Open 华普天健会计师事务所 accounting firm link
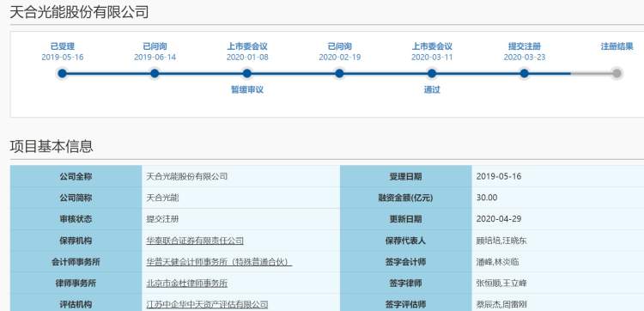The width and height of the screenshot is (644, 311). [219, 262]
